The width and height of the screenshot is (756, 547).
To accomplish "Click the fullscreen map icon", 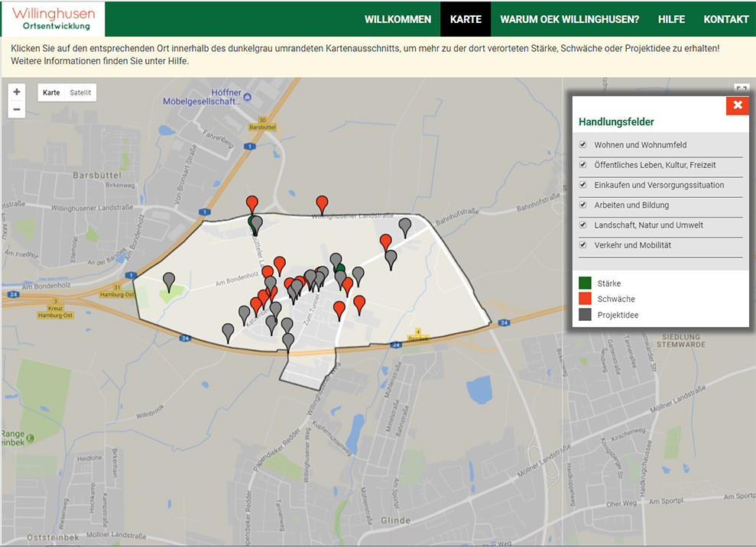I will coord(740,89).
